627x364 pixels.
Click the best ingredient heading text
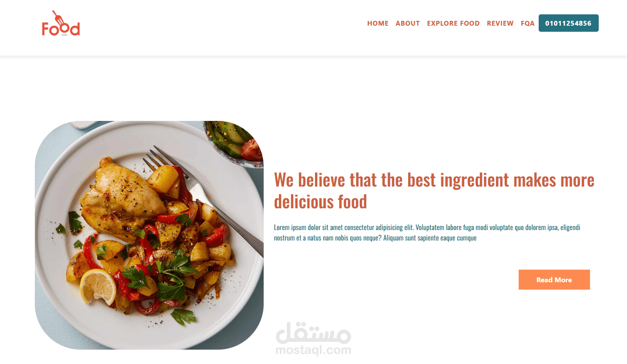coord(434,190)
